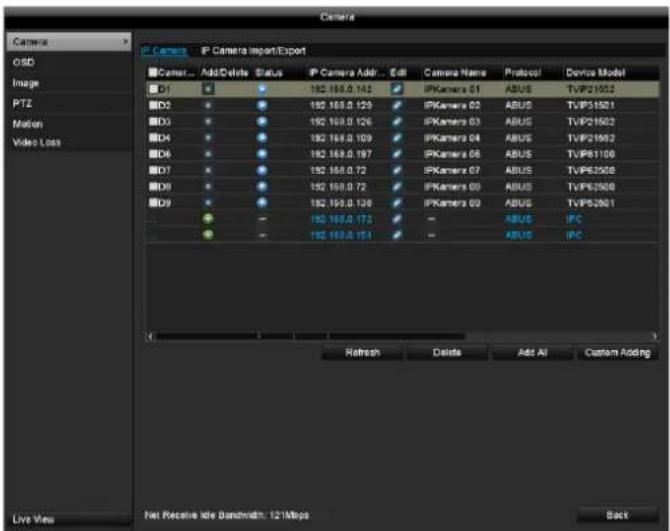Screen dimensions: 670x531
Task: Select the checkbox for camera D7
Action: pos(153,170)
